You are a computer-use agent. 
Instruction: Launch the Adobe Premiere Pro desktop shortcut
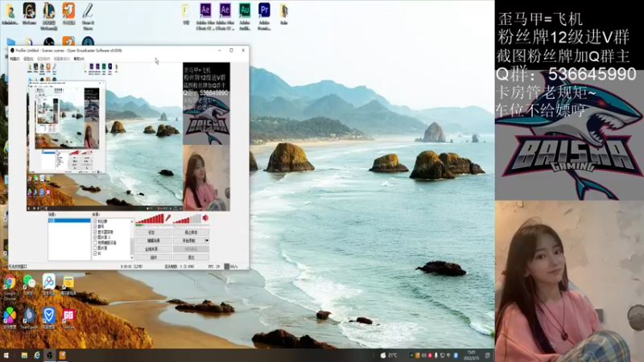coord(264,15)
